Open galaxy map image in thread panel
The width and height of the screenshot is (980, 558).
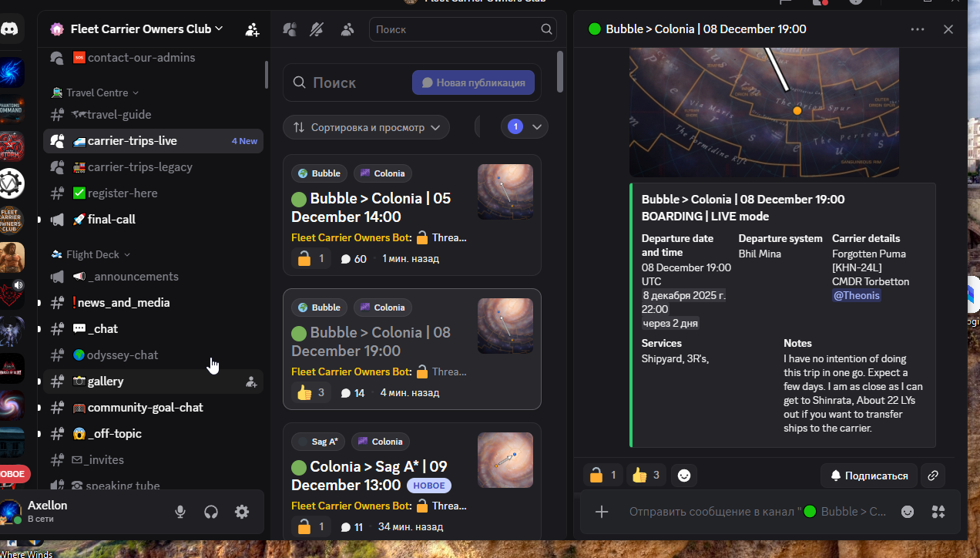764,112
